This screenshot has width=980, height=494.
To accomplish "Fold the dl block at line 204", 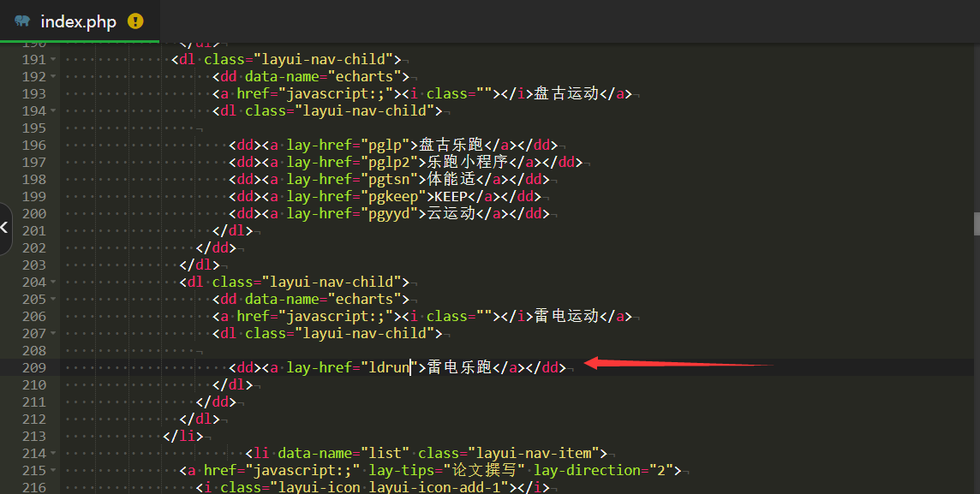I will pos(53,283).
